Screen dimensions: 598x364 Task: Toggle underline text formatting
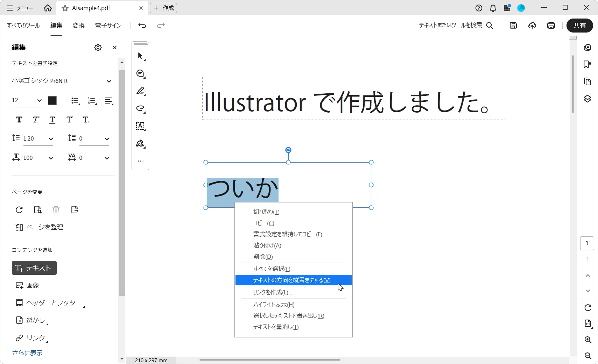pyautogui.click(x=52, y=120)
